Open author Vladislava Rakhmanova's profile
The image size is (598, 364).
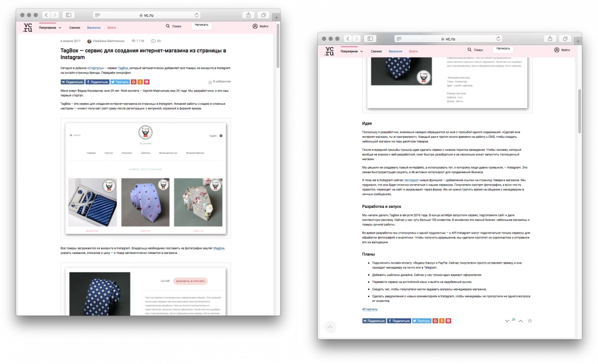106,41
